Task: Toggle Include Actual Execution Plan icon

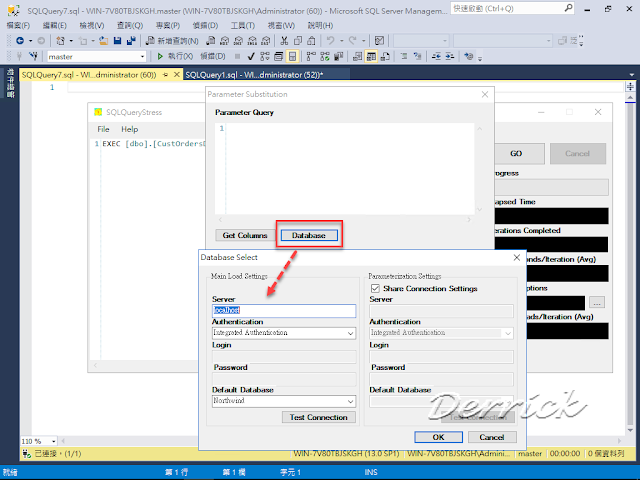Action: 311,56
